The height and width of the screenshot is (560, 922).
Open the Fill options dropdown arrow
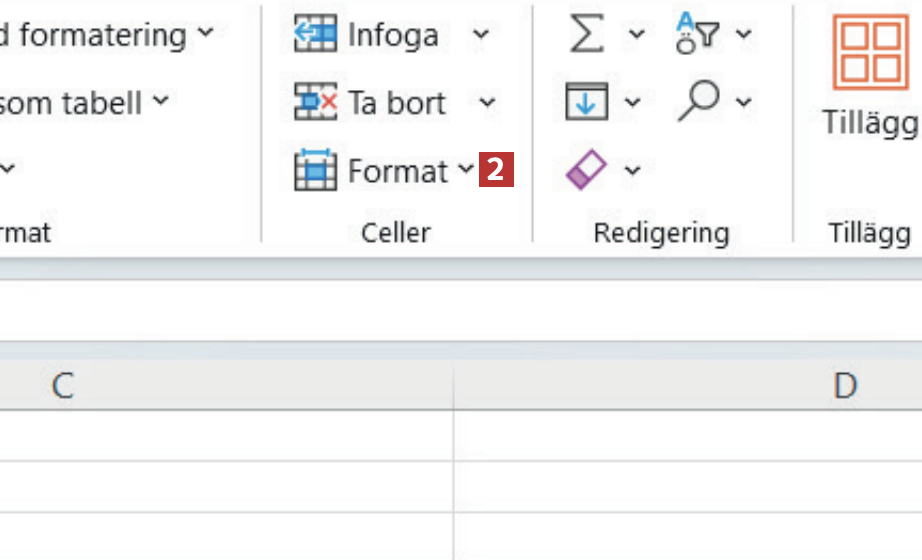[x=633, y=102]
